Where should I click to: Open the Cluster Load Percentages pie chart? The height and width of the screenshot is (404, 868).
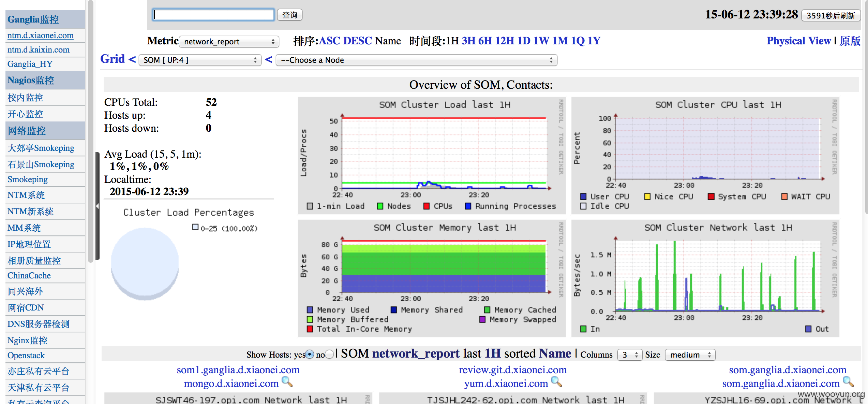pos(145,264)
